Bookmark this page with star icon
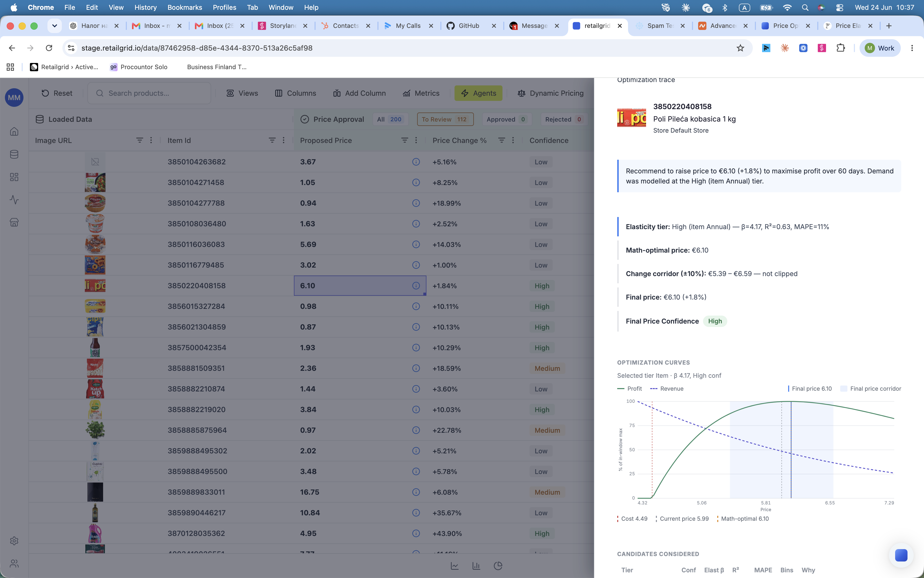 click(x=740, y=48)
